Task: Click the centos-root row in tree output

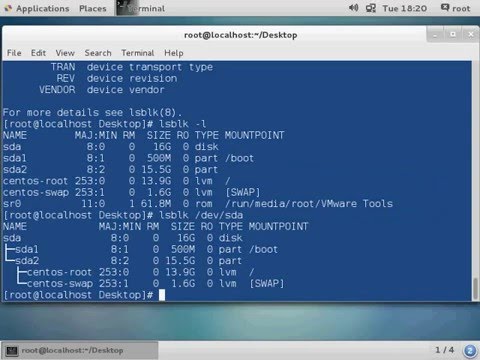Action: (136, 272)
